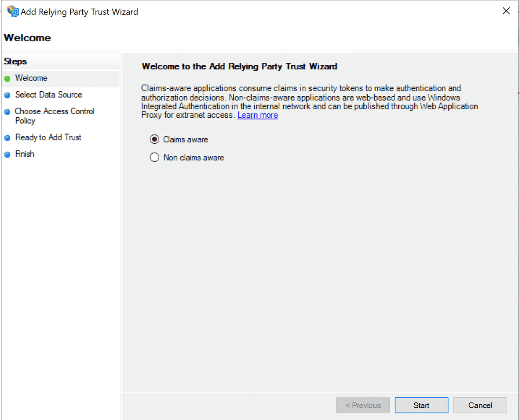This screenshot has width=519, height=420.
Task: Open the Learn more link
Action: tap(258, 115)
